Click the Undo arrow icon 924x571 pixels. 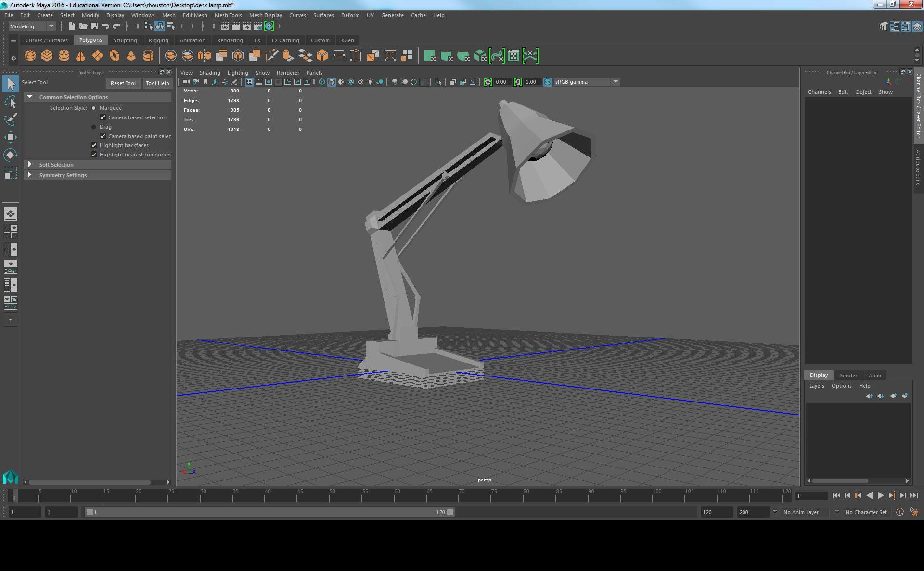click(x=105, y=26)
